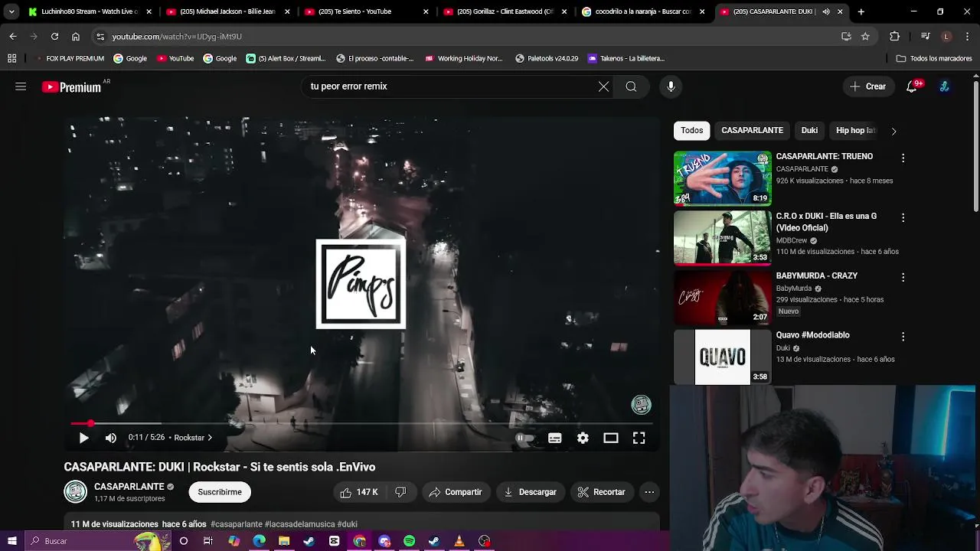Open Quavo #Modo­diablo thumbnail
This screenshot has height=551, width=980.
point(723,357)
